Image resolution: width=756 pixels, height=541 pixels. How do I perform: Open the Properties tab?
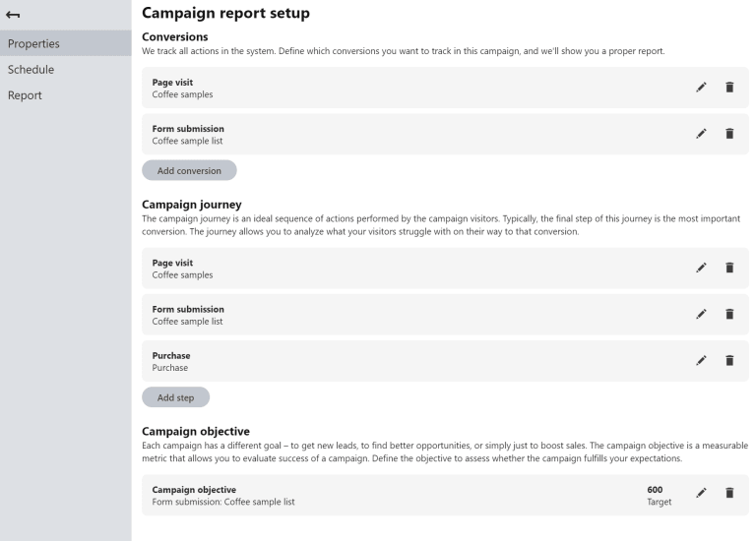point(34,43)
